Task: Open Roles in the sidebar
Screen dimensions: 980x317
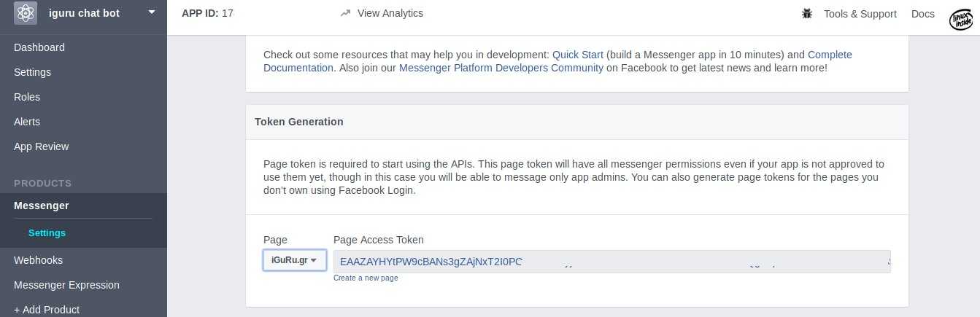Action: [27, 97]
